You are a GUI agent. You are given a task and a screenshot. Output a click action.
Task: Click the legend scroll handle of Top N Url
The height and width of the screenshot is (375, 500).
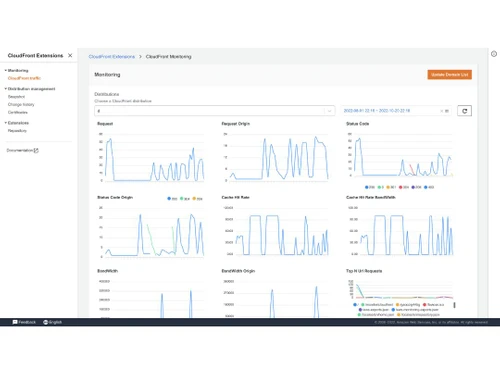[454, 305]
